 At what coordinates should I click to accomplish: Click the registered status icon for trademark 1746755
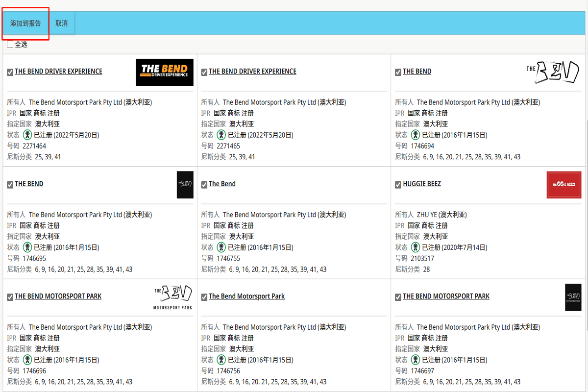[222, 247]
